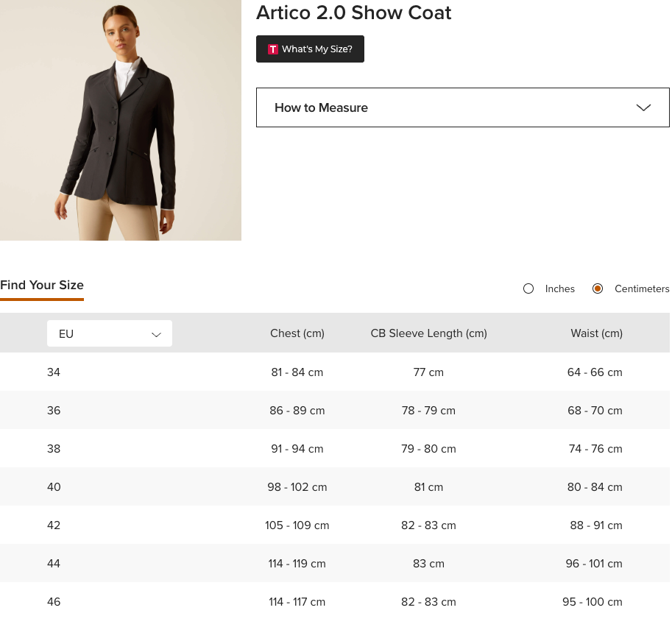Click the red T icon in What's My Size

(272, 49)
